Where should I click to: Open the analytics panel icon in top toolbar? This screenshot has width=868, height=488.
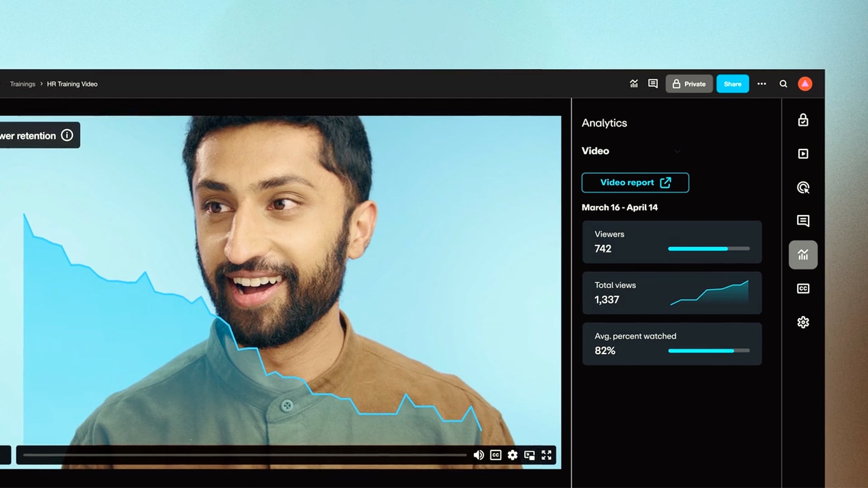click(x=634, y=84)
